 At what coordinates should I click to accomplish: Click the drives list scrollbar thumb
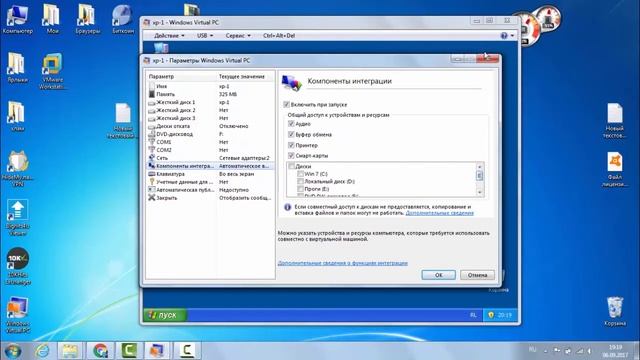(480, 175)
